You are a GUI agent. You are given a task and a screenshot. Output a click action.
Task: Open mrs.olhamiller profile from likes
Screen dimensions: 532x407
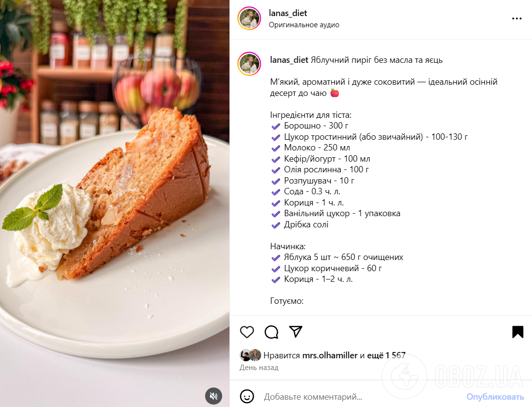point(330,355)
